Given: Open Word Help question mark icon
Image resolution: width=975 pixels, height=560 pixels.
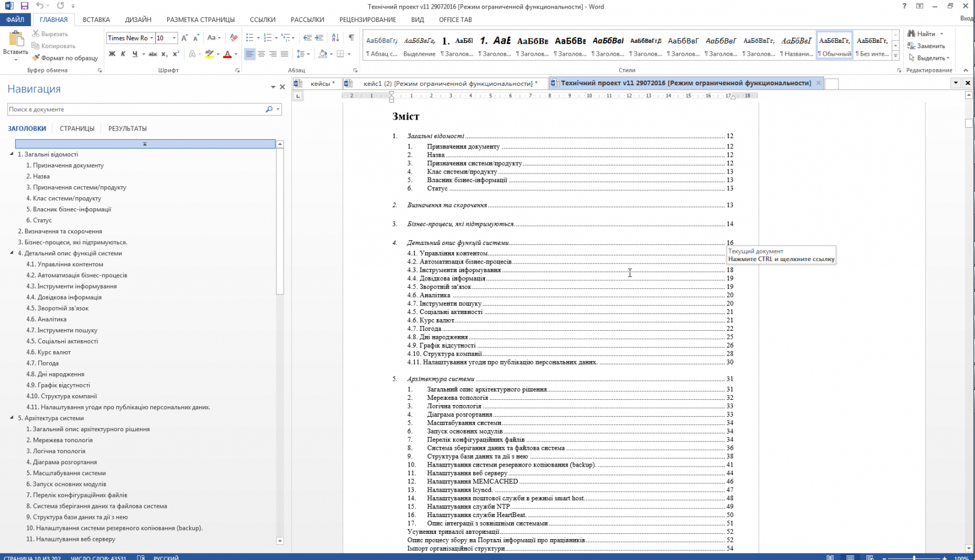Looking at the screenshot, I should click(x=904, y=6).
